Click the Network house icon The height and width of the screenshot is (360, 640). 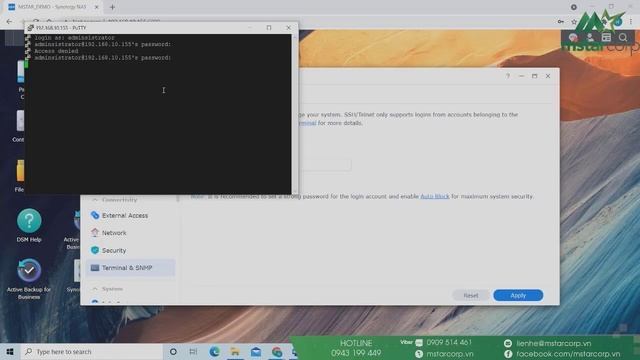coord(95,233)
